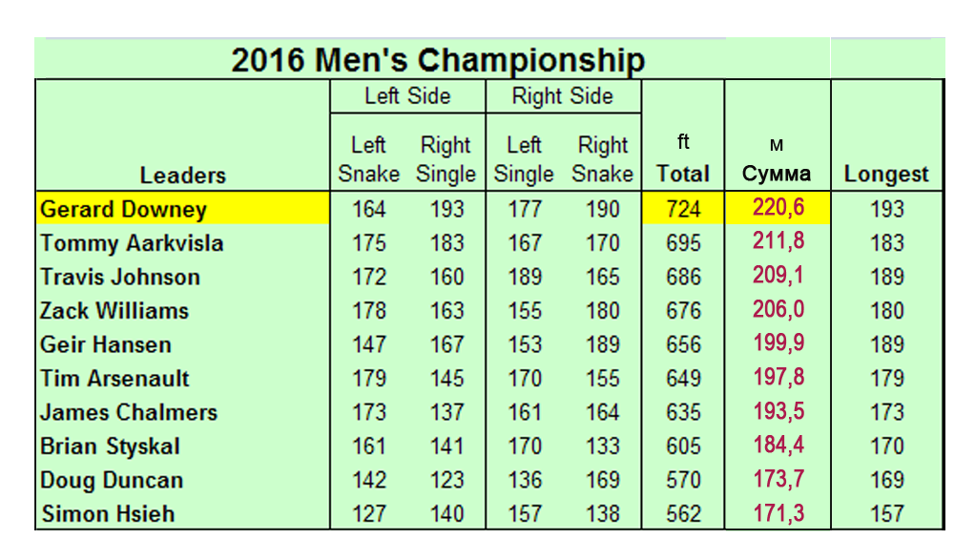
Task: Select Simon Hsieh's name cell
Action: [108, 514]
